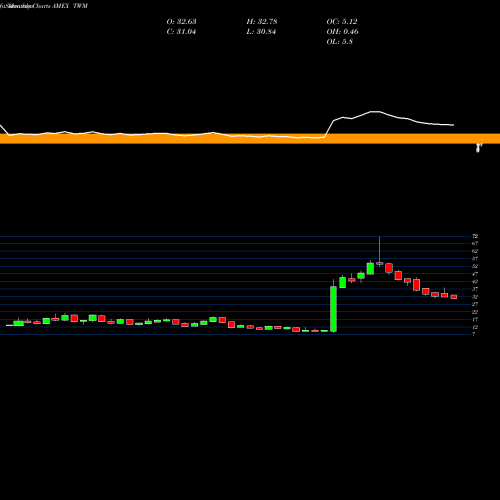The image size is (500, 500).
Task: Select the last red candle on the right
Action: point(454,297)
